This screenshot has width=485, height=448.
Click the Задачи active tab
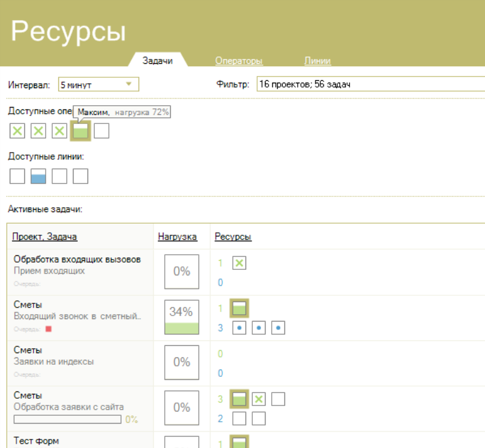(157, 61)
